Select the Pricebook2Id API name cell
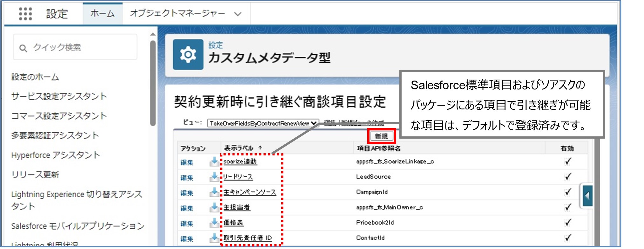Screen dimensions: 644x249 click(375, 222)
